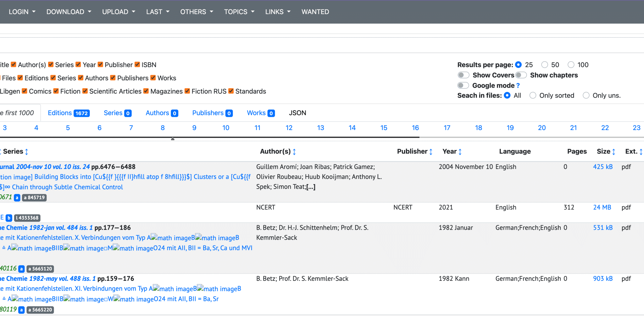Click the green 'a' badge for record 845719
The height and width of the screenshot is (316, 644).
34,198
